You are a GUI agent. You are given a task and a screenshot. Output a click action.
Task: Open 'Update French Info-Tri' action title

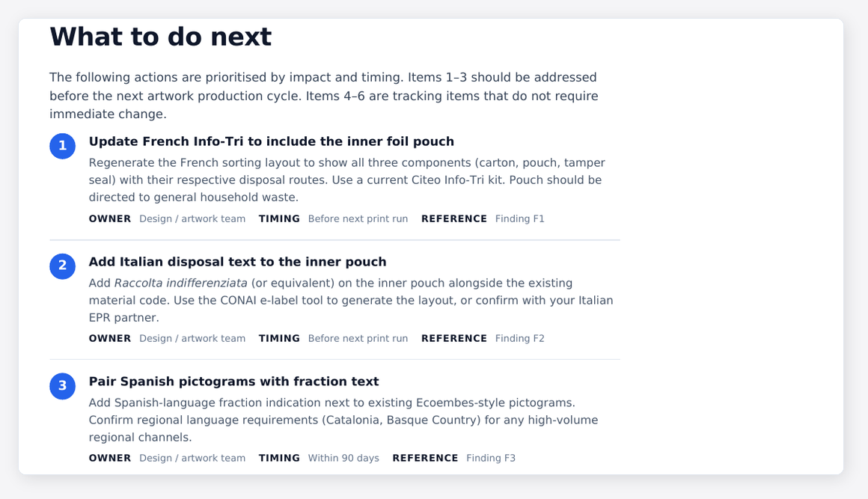pos(271,141)
